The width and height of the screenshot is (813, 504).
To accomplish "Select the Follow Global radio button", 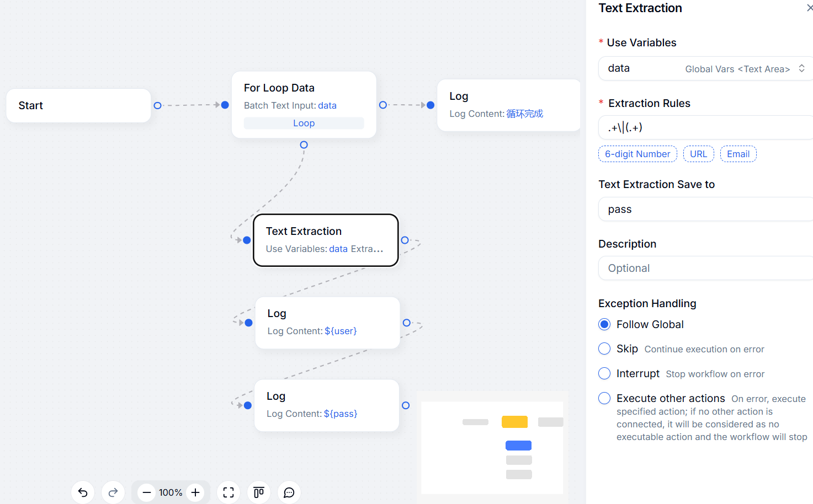I will click(604, 324).
